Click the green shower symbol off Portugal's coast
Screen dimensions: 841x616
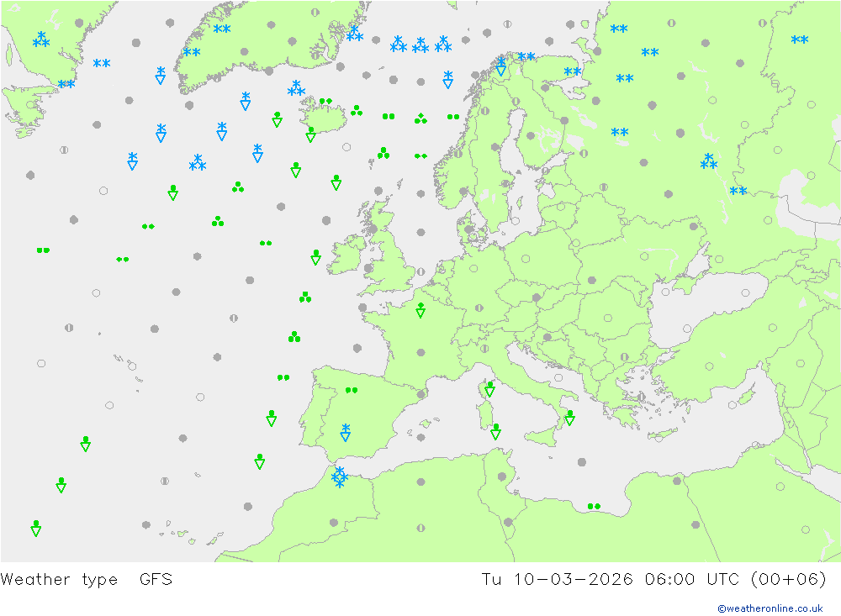(x=272, y=419)
